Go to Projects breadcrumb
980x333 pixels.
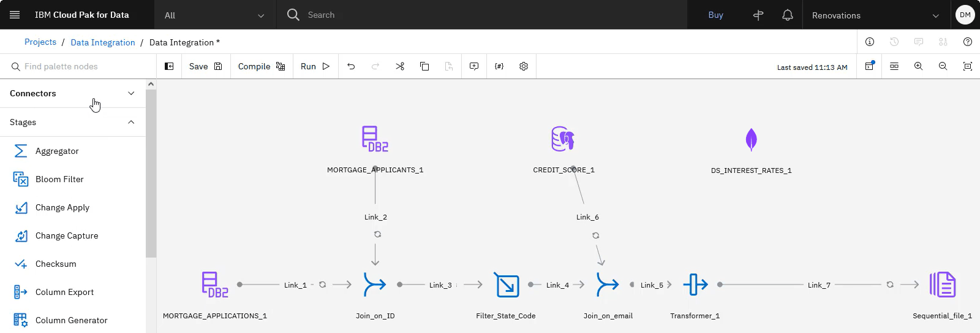pos(40,42)
